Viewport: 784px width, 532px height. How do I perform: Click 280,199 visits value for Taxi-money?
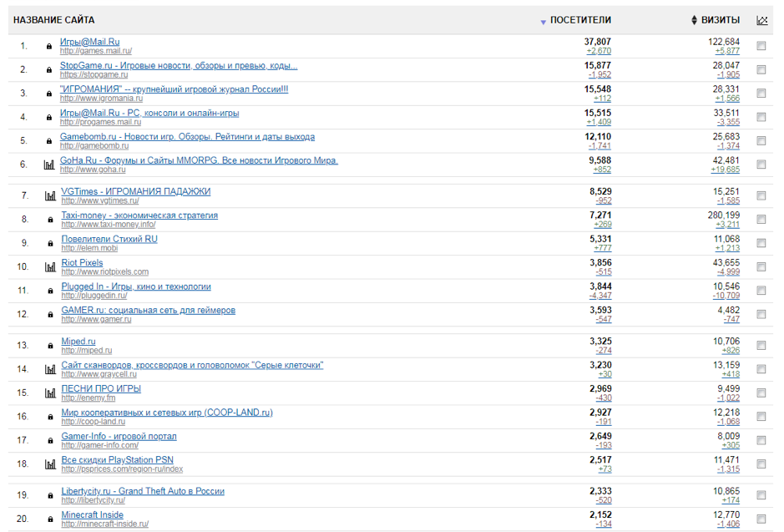tap(724, 215)
